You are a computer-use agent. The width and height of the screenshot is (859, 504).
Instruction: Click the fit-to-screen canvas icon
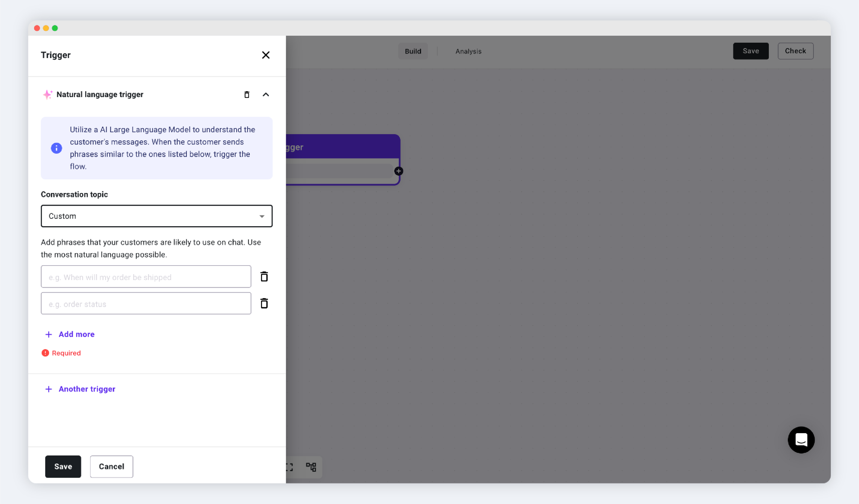(290, 467)
